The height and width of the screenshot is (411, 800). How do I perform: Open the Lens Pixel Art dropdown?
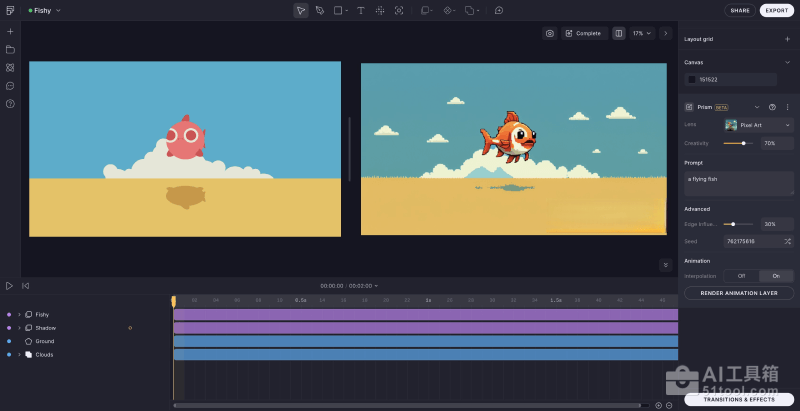pyautogui.click(x=758, y=125)
